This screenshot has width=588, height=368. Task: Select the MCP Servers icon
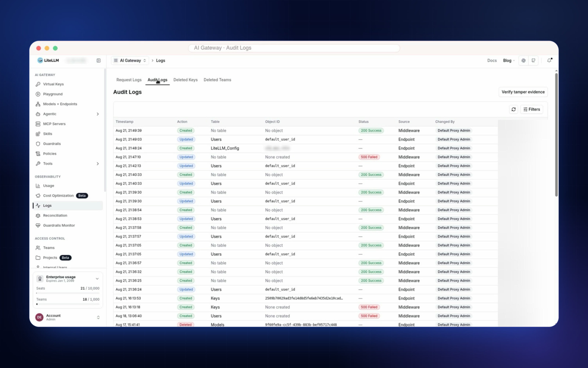(x=38, y=124)
